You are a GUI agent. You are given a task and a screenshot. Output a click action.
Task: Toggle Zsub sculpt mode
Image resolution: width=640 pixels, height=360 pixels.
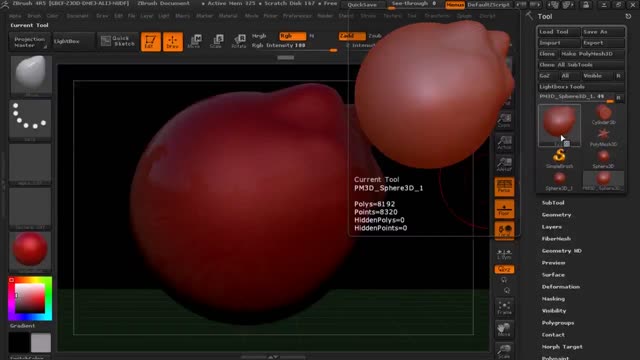pos(375,36)
